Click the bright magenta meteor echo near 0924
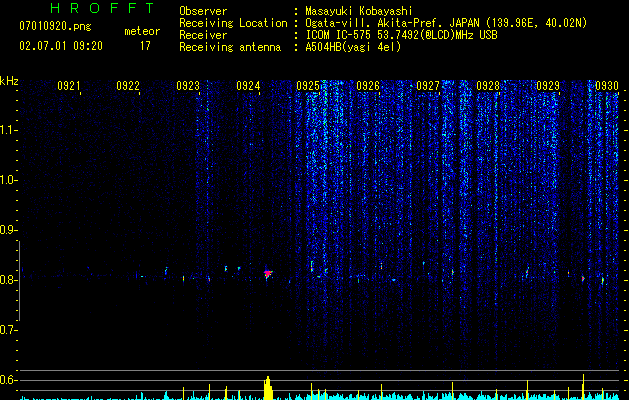 [x=268, y=274]
